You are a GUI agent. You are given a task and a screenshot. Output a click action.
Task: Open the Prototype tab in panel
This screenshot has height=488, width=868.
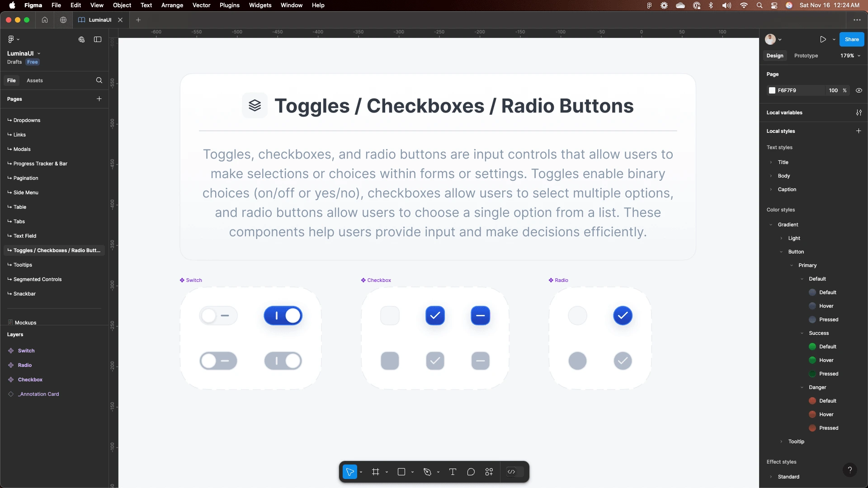coord(806,56)
